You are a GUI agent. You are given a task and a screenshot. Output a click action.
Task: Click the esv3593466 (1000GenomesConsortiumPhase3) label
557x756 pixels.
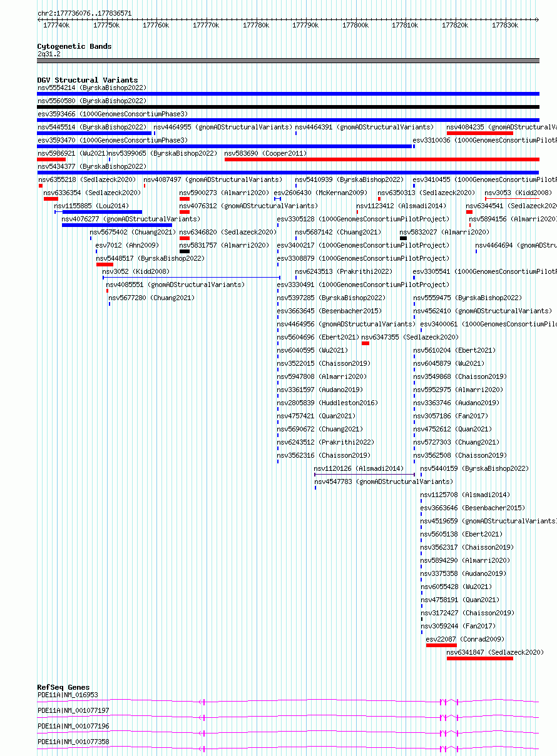[x=113, y=114]
